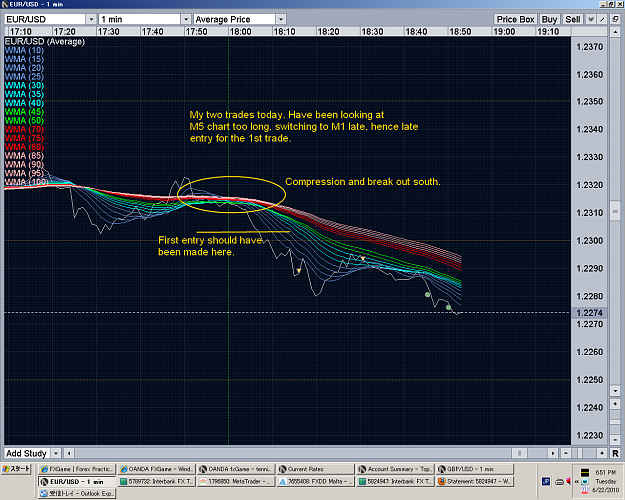This screenshot has height=500, width=625.
Task: Open Statement 5824947 Firefox taskbar item
Action: 475,482
